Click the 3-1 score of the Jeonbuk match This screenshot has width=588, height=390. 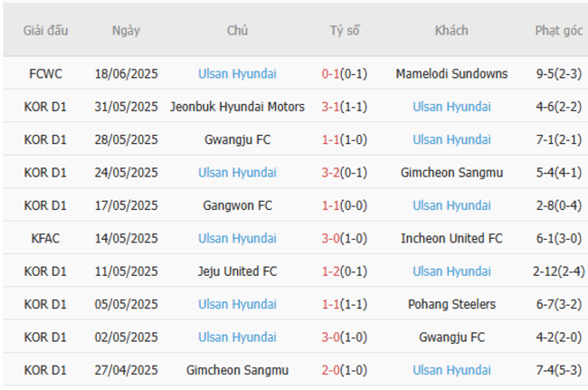coord(330,107)
